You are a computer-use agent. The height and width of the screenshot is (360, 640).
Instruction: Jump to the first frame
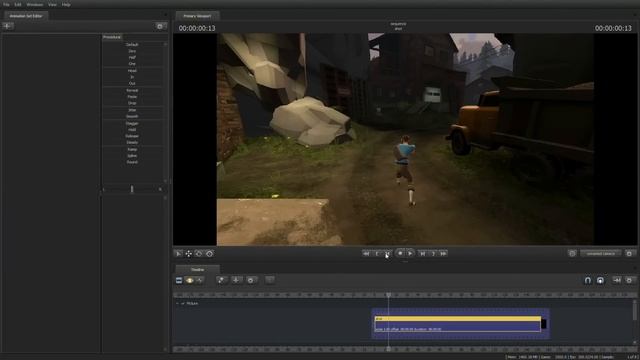pyautogui.click(x=366, y=254)
